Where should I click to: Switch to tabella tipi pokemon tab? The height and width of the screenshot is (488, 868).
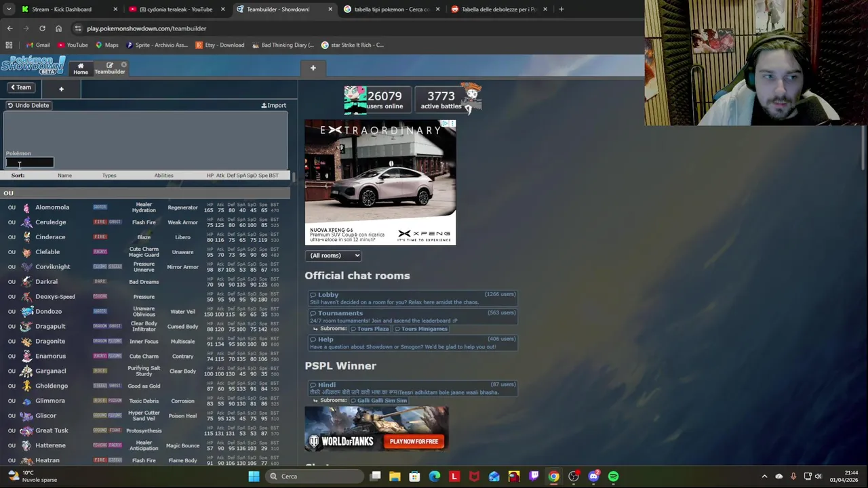coord(390,9)
